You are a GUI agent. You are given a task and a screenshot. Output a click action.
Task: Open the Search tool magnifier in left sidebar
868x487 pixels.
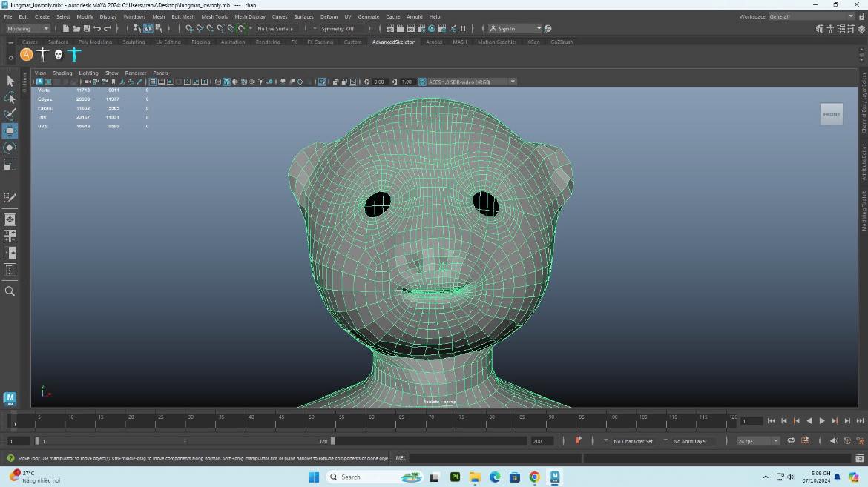(10, 291)
